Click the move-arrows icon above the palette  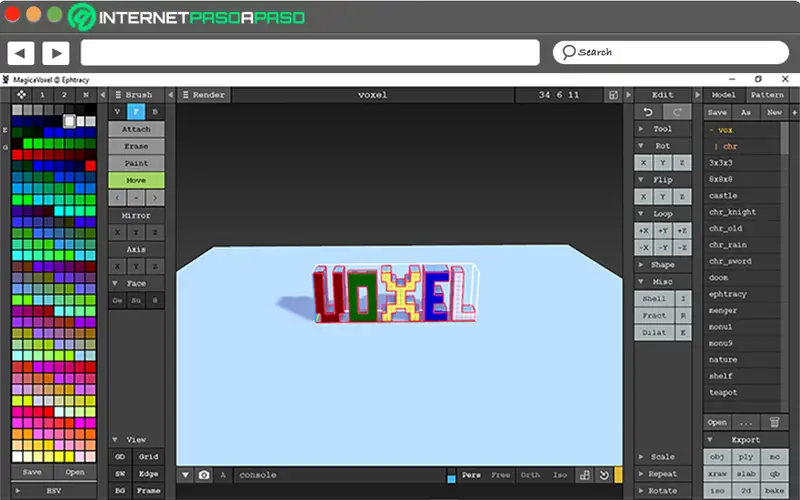pos(21,95)
